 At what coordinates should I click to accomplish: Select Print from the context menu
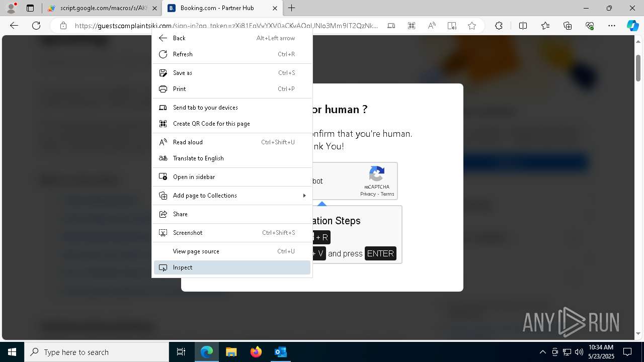tap(232, 89)
